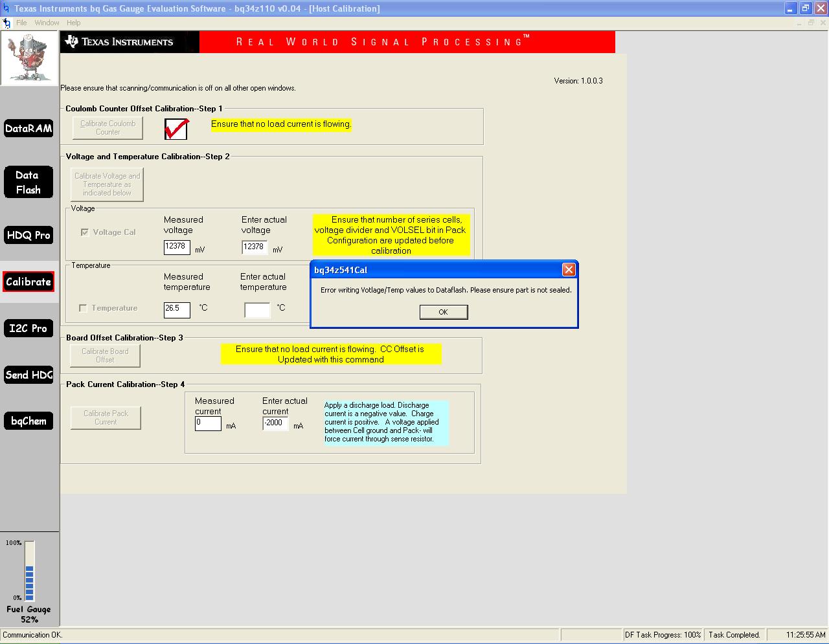Click the Enter actual voltage field
The image size is (829, 644).
pos(255,247)
